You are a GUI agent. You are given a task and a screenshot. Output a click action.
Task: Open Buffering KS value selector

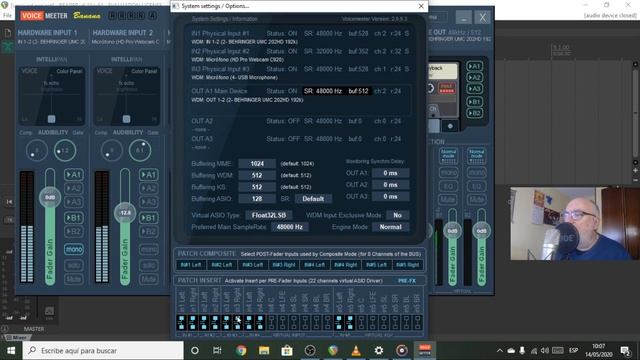point(257,187)
